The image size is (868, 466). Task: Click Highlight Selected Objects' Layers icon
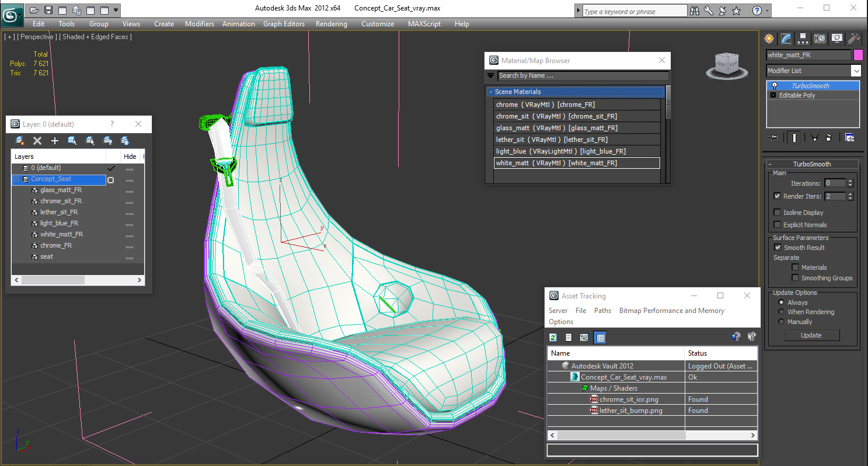(x=90, y=141)
